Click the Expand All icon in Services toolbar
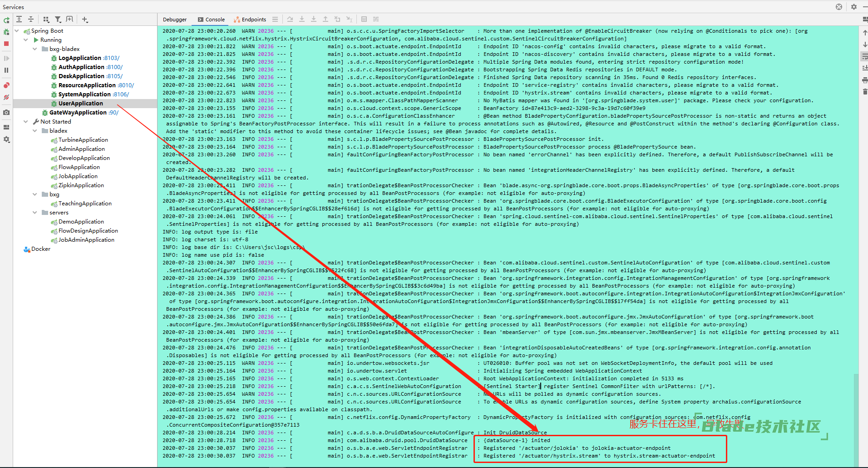868x468 pixels. coord(19,20)
